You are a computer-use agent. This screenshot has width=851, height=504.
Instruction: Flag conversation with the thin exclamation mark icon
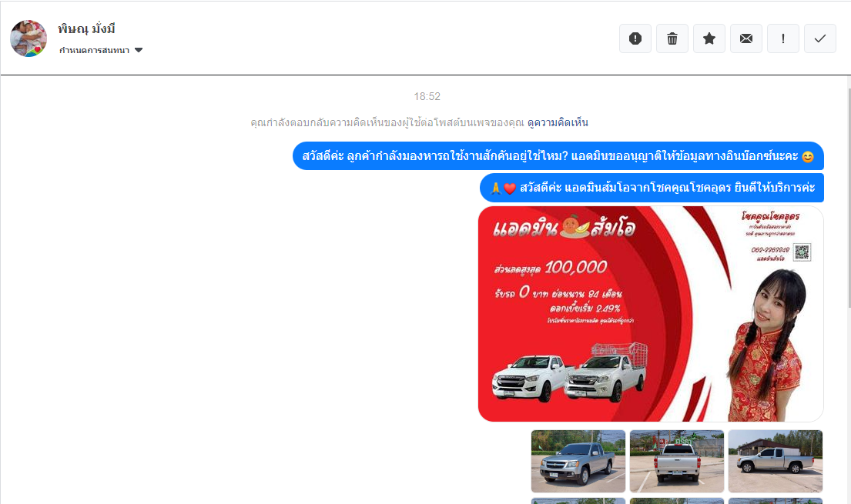[782, 38]
